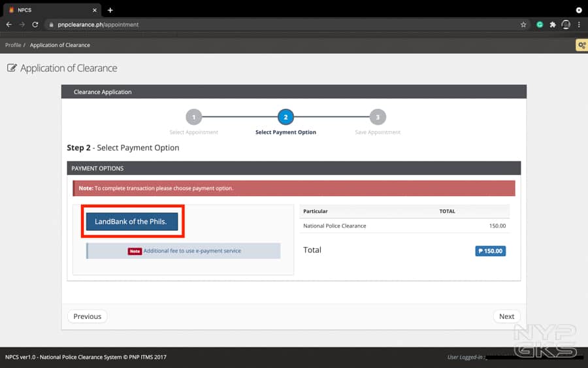Choose LandBank of the Phils. payment option
The height and width of the screenshot is (368, 588).
pyautogui.click(x=131, y=222)
